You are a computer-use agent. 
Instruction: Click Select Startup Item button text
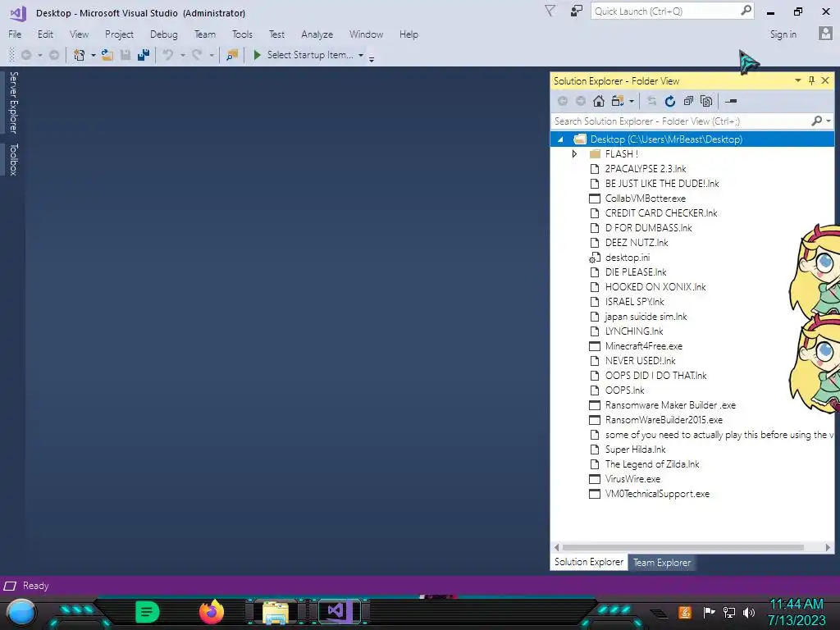tap(309, 55)
